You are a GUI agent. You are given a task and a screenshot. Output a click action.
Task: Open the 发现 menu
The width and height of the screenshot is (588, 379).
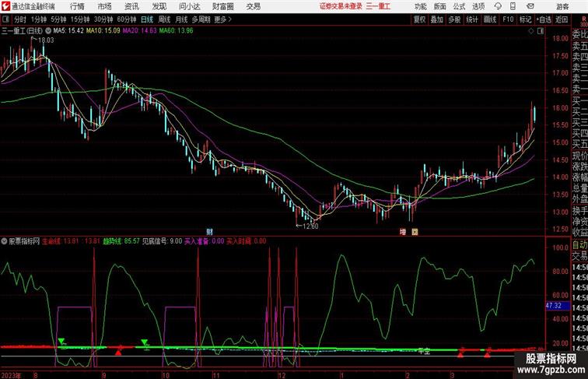point(159,6)
